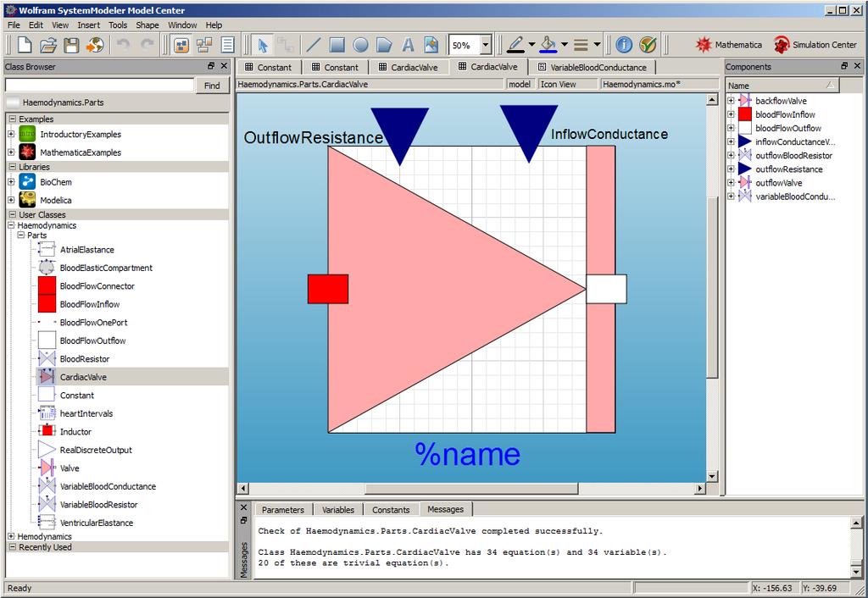The width and height of the screenshot is (868, 598).
Task: Undock the Components panel
Action: point(844,66)
